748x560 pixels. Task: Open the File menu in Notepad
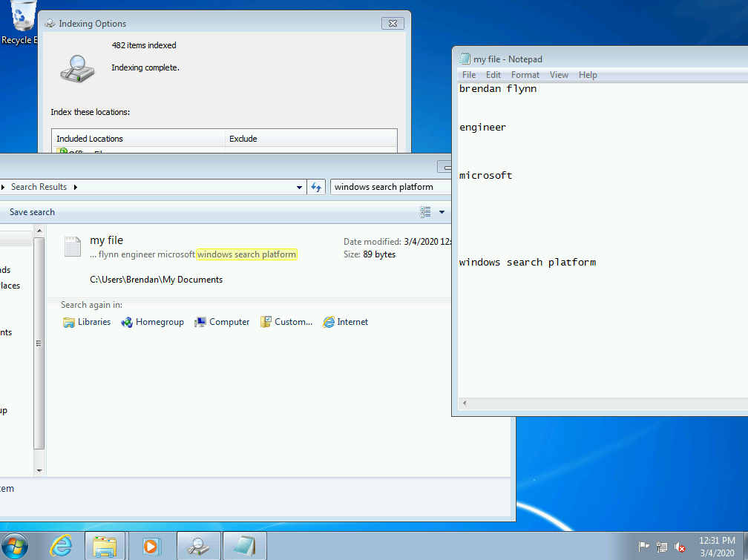click(x=469, y=75)
